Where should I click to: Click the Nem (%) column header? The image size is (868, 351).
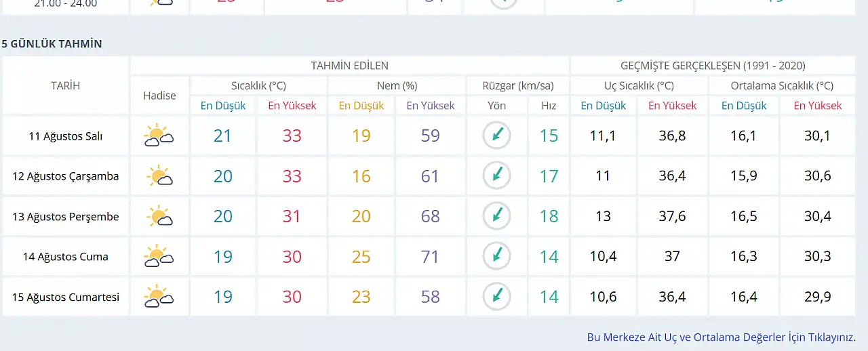(x=397, y=85)
